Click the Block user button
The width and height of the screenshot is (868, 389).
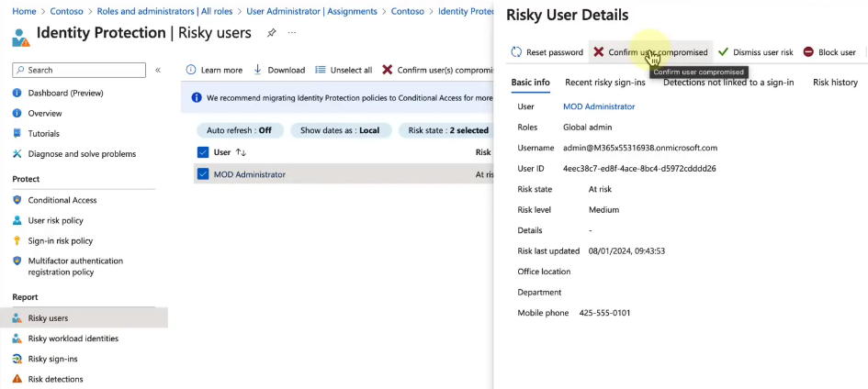click(829, 52)
